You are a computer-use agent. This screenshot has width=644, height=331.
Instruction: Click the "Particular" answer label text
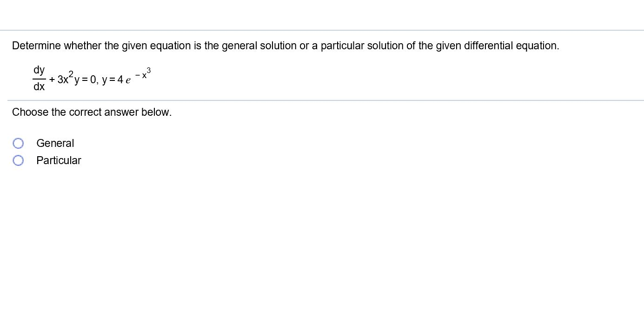point(59,160)
